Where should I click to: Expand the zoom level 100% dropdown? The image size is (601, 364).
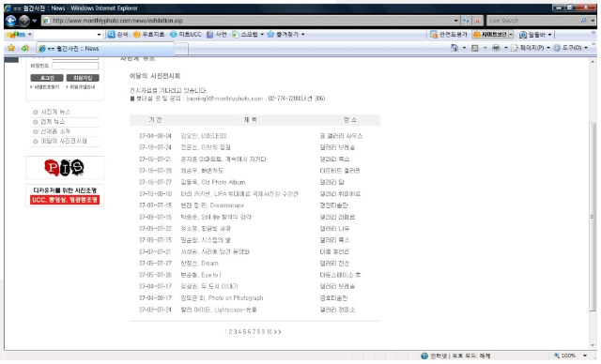click(x=585, y=356)
